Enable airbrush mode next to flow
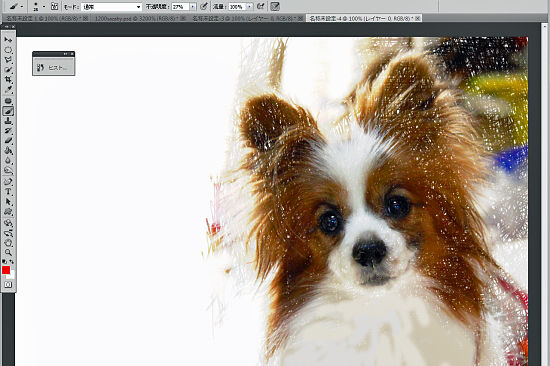Image resolution: width=550 pixels, height=366 pixels. click(x=261, y=6)
